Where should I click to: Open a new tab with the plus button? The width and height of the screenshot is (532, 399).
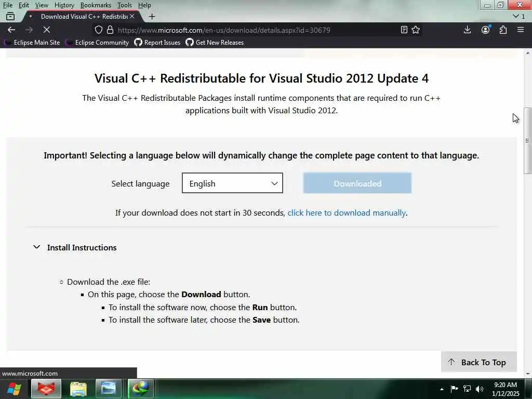pos(152,16)
